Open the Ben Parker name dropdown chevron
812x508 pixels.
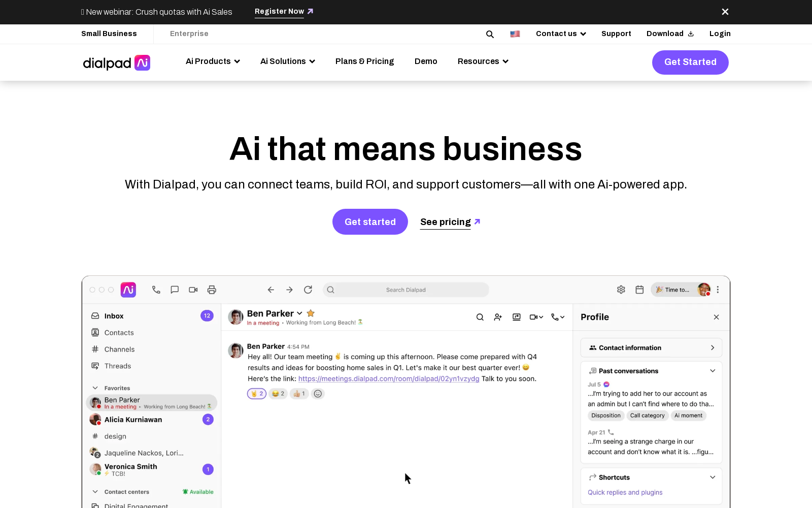click(299, 313)
